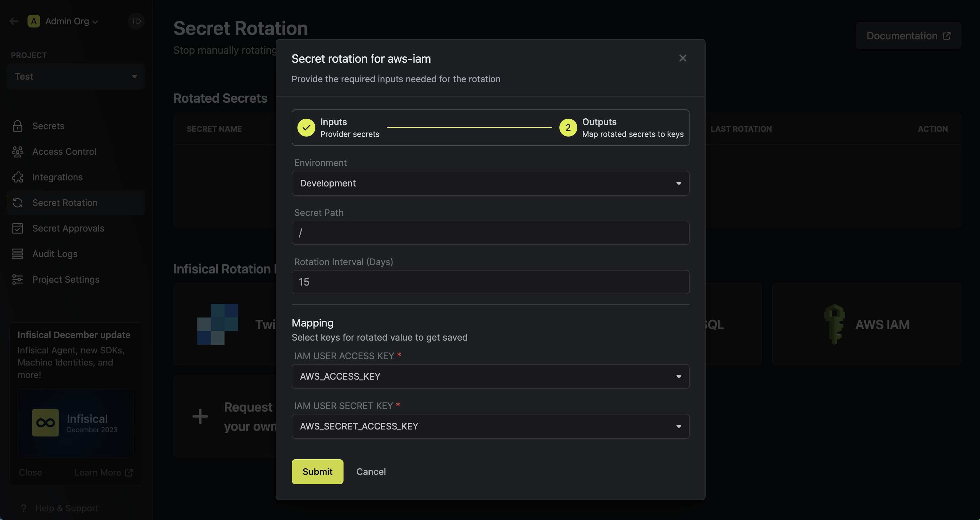Viewport: 980px width, 520px height.
Task: Open the Documentation link
Action: tap(908, 36)
